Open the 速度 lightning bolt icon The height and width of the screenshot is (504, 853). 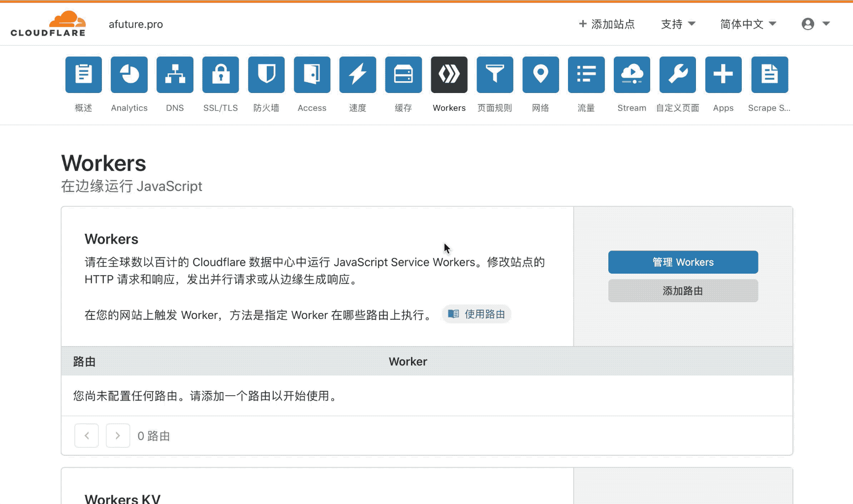point(358,75)
